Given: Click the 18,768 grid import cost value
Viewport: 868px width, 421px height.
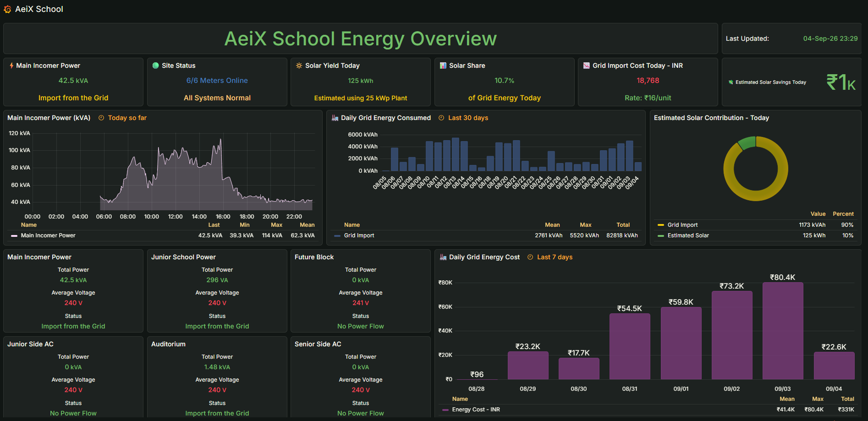Looking at the screenshot, I should click(x=648, y=81).
